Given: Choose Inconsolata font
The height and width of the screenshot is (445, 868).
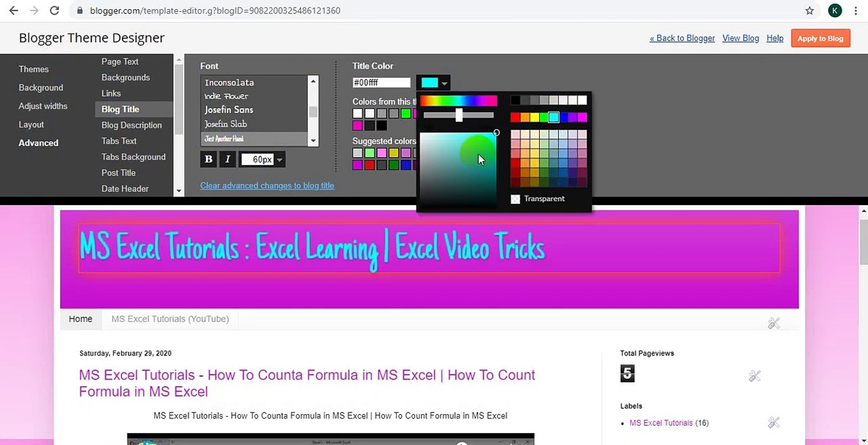Looking at the screenshot, I should coord(229,83).
